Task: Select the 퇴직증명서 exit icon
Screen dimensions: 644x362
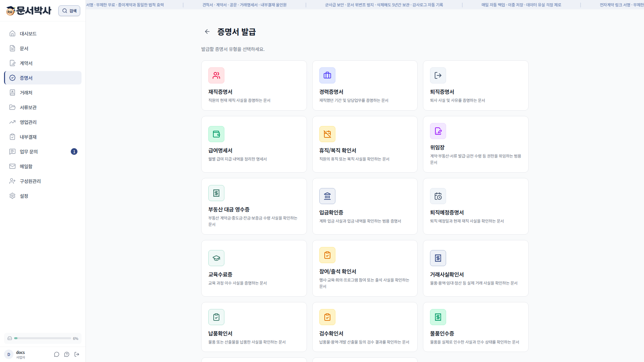Action: pyautogui.click(x=438, y=75)
